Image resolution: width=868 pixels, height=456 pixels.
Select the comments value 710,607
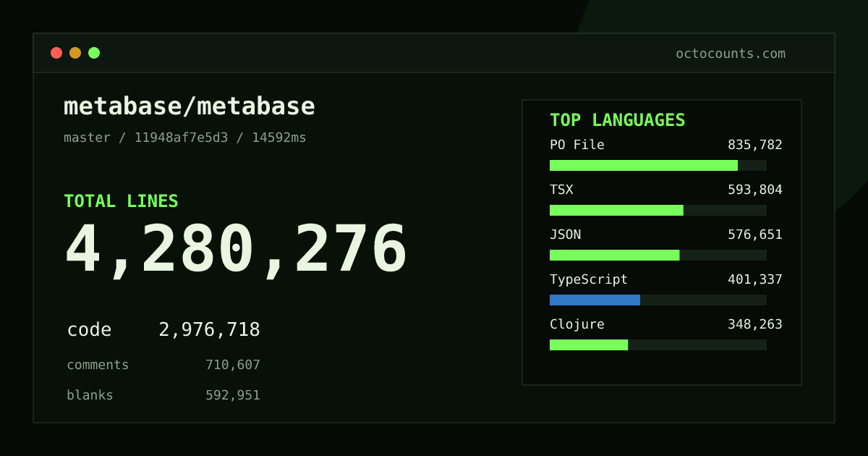[x=233, y=365]
